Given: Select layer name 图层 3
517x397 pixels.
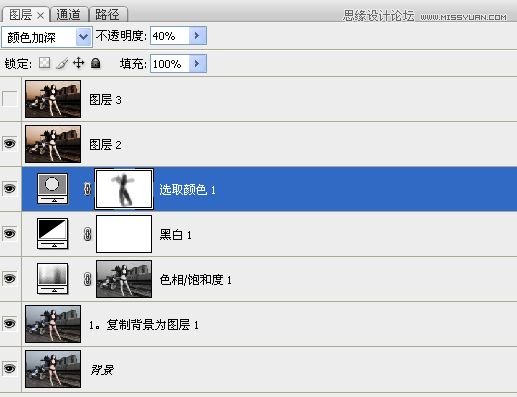Looking at the screenshot, I should (105, 99).
